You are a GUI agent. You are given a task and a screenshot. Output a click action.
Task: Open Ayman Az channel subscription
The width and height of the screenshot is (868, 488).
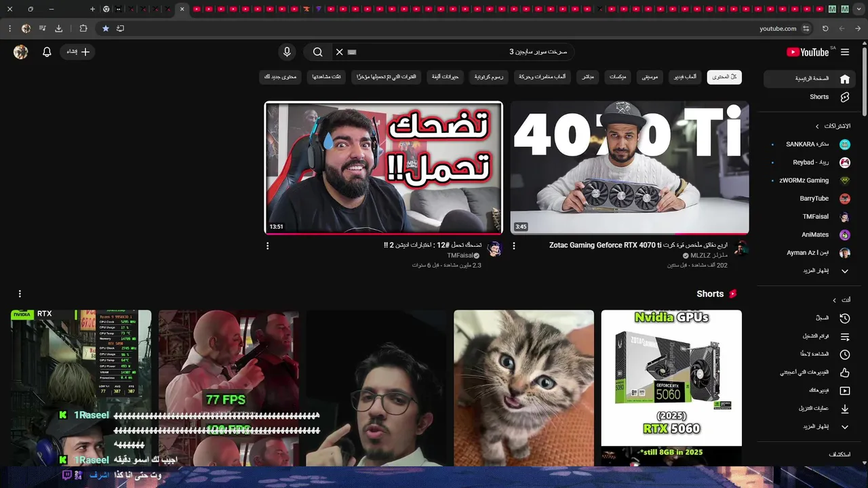(x=808, y=253)
